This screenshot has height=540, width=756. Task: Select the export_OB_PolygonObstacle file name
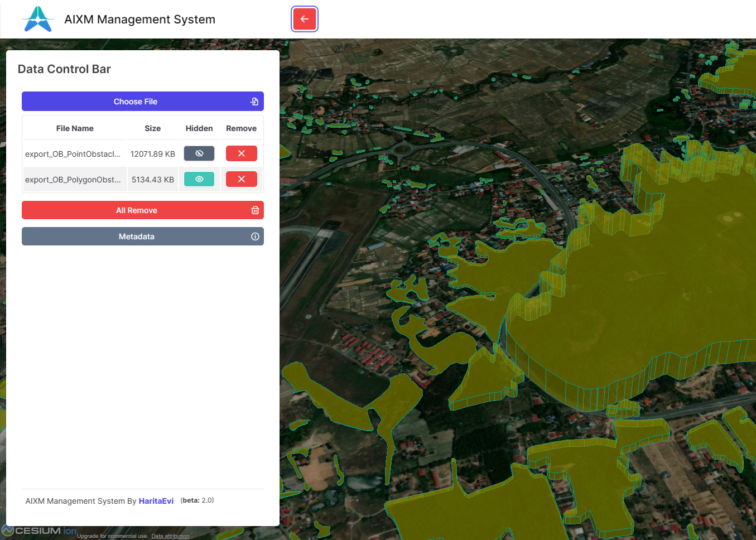click(x=73, y=180)
